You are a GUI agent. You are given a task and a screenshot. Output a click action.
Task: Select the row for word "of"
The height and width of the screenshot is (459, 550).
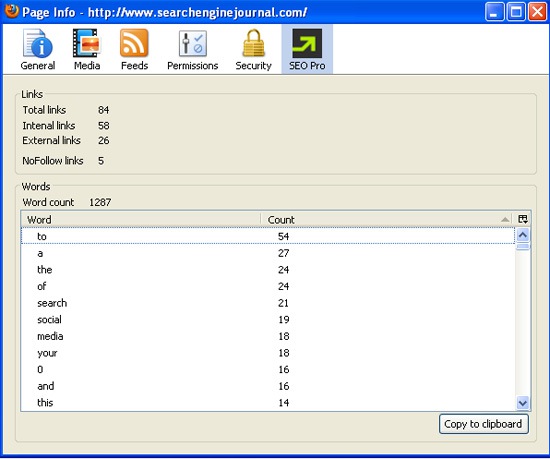click(x=268, y=286)
